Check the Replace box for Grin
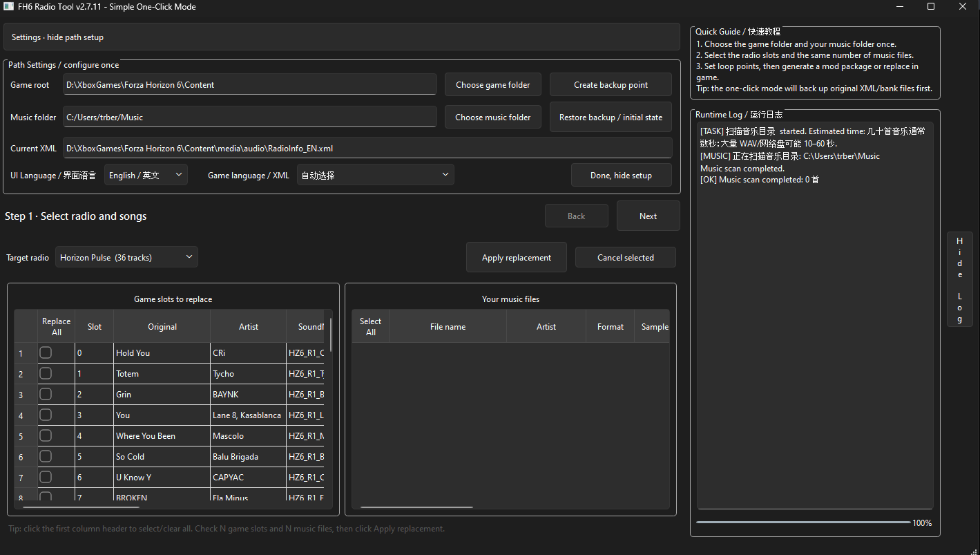 click(46, 394)
